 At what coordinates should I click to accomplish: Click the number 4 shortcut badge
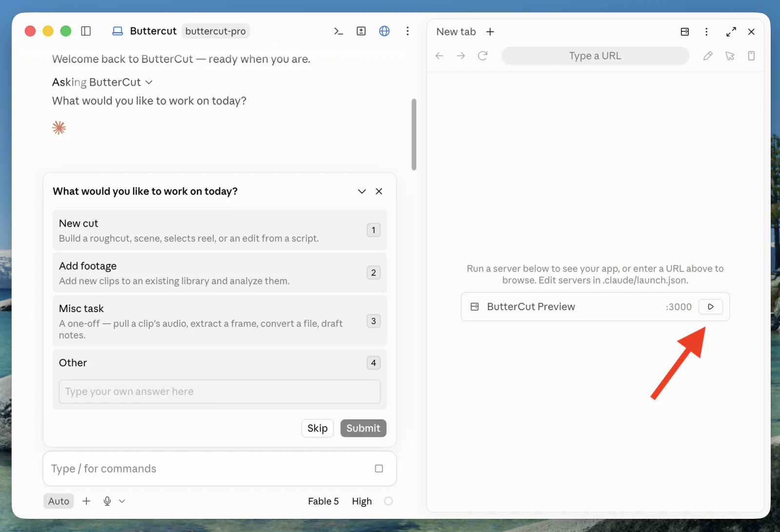(373, 363)
